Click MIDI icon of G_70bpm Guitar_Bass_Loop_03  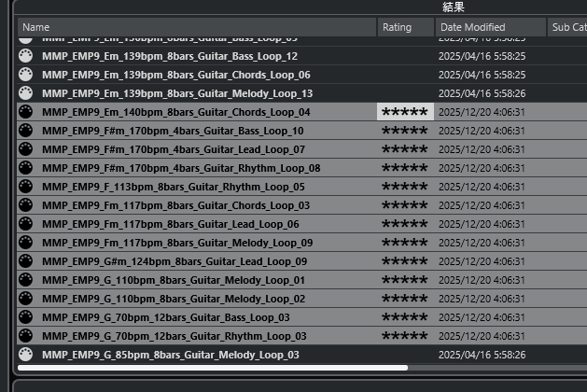[25, 317]
